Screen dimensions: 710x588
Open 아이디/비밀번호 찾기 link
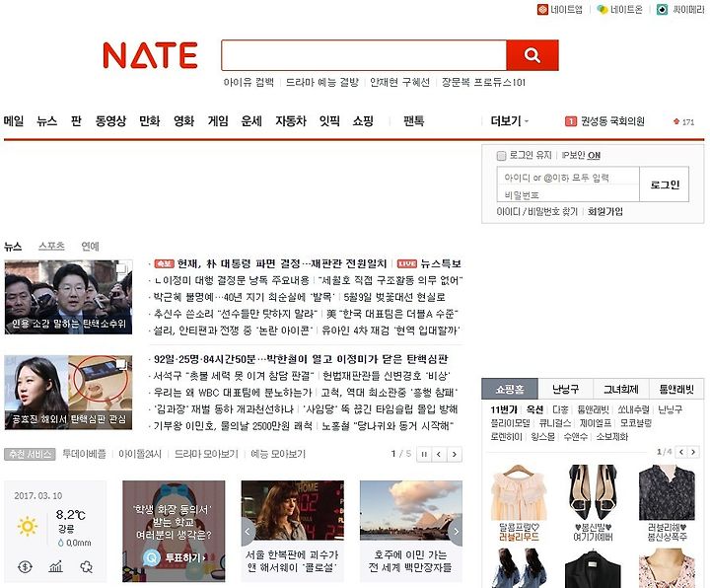(537, 211)
